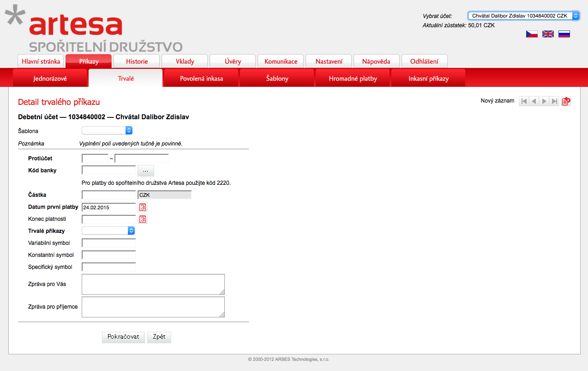The height and width of the screenshot is (371, 588).
Task: Open calendar for Konec platnosti
Action: (x=143, y=219)
